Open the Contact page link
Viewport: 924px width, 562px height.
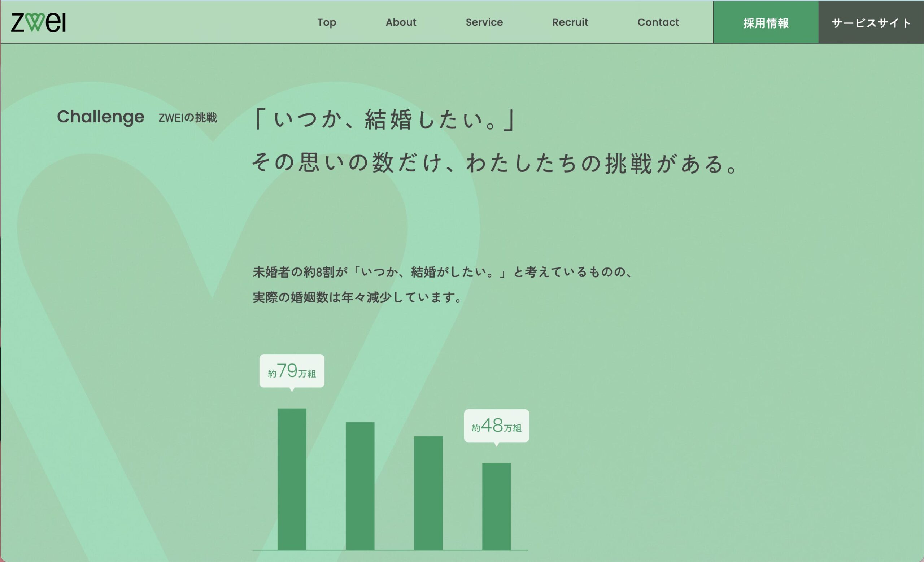658,22
